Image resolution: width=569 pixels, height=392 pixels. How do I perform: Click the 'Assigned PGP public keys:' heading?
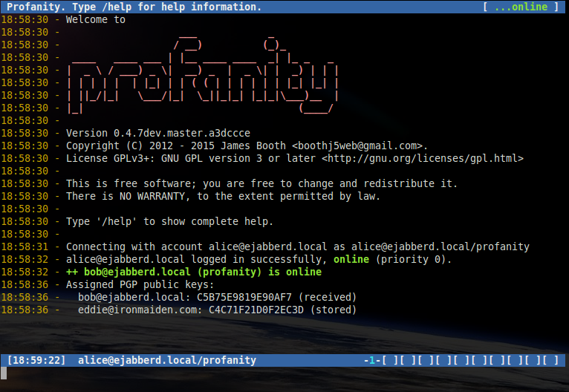point(140,284)
